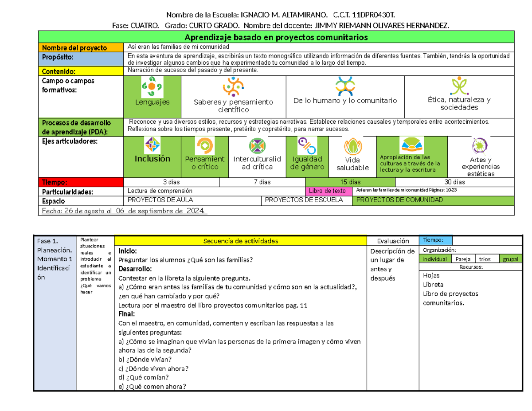Click the 'Secuencia de actividades' yellow header

point(241,241)
